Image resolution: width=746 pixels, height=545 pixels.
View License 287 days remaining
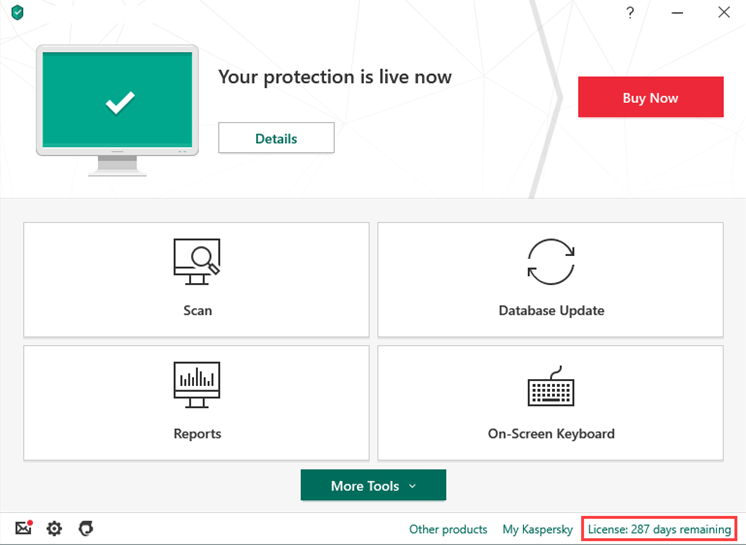click(659, 529)
